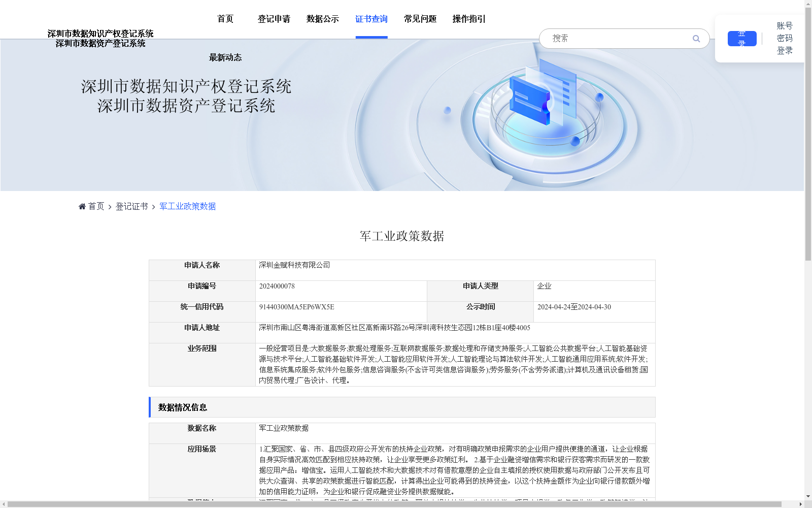Focus the 搜索 input field

pyautogui.click(x=619, y=39)
